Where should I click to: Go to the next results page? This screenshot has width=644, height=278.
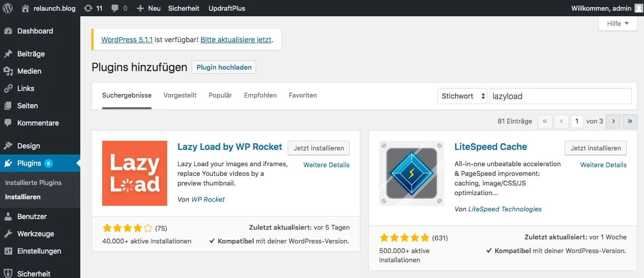point(614,121)
